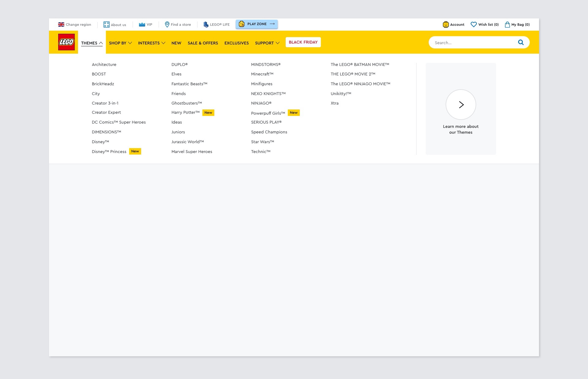Click the VIP crown icon
Viewport: 588px width, 379px height.
(142, 25)
